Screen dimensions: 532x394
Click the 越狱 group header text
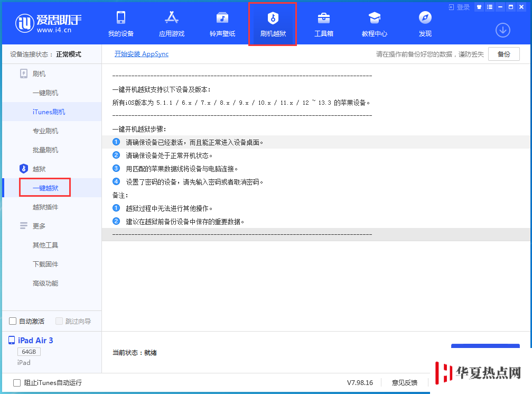click(x=39, y=169)
